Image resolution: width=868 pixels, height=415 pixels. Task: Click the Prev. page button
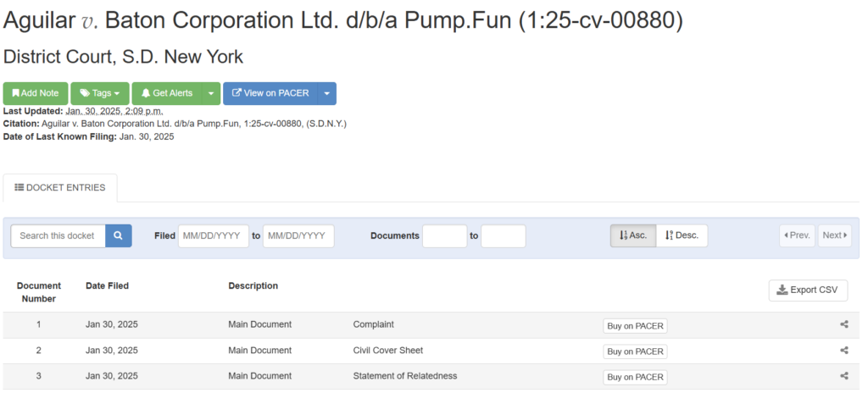[x=797, y=235]
